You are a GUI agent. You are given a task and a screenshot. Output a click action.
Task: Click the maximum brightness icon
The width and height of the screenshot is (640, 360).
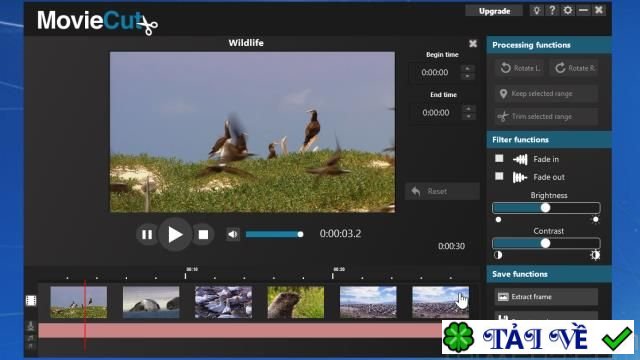(596, 220)
